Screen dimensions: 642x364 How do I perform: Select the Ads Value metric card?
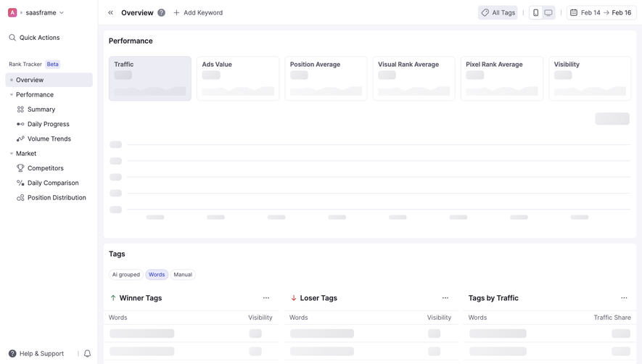[x=238, y=78]
